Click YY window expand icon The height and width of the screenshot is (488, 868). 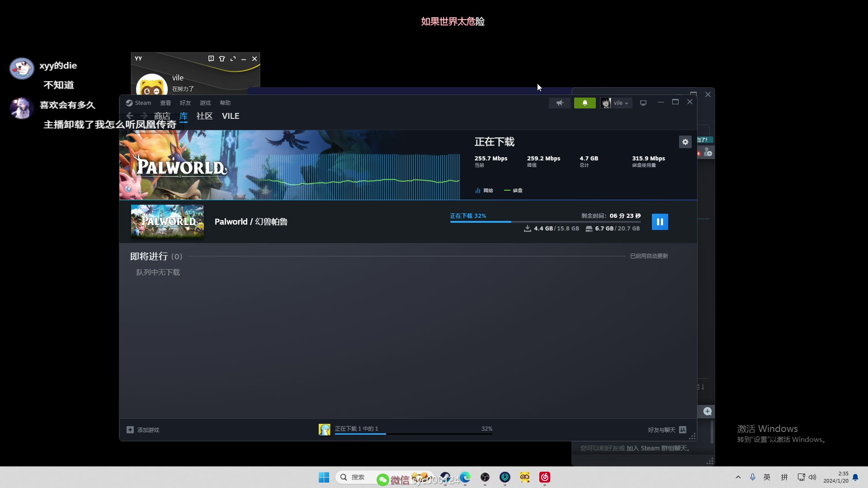[233, 59]
